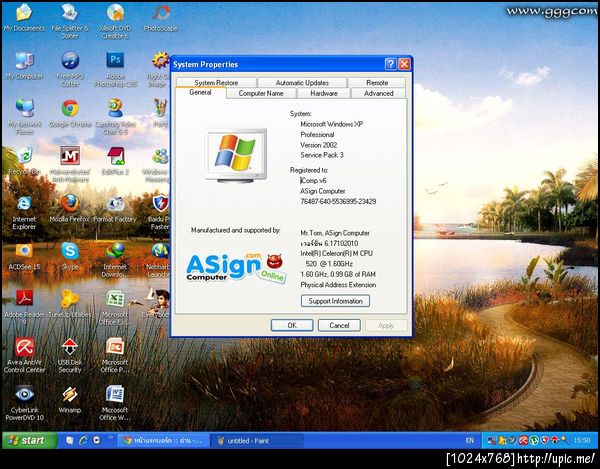Open My Computer desktop icon
Image resolution: width=600 pixels, height=469 pixels.
point(24,66)
